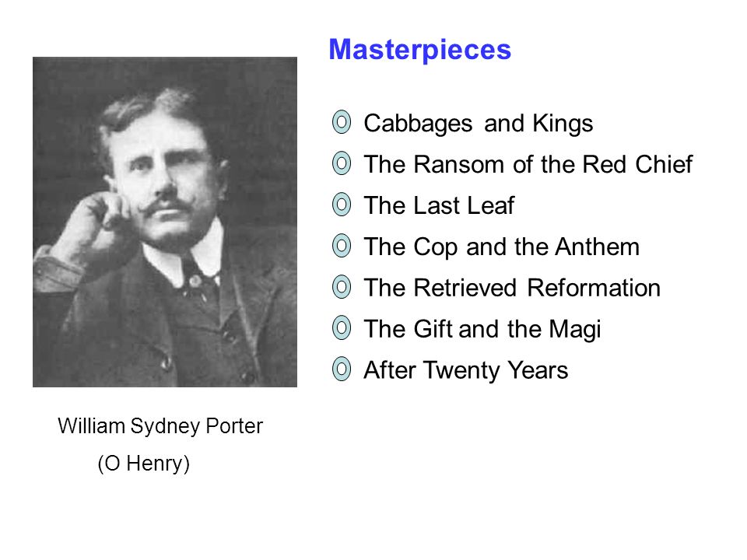Screen dimensions: 747x560
Task: Click the bullet next to The Gift and the Magi
Action: pos(341,328)
